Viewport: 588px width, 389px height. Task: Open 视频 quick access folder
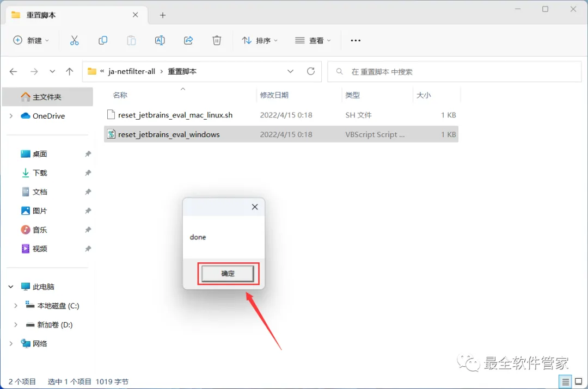[40, 249]
